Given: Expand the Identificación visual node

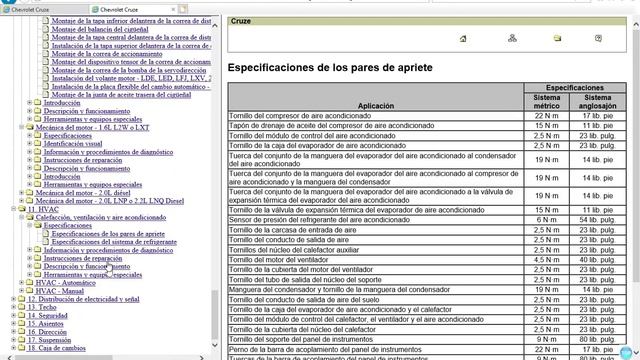Looking at the screenshot, I should pos(29,143).
